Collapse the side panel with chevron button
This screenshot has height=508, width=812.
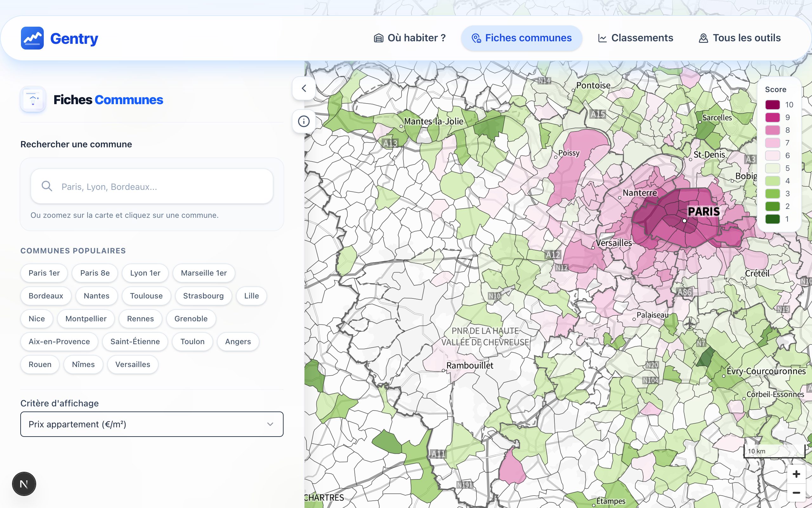[304, 88]
